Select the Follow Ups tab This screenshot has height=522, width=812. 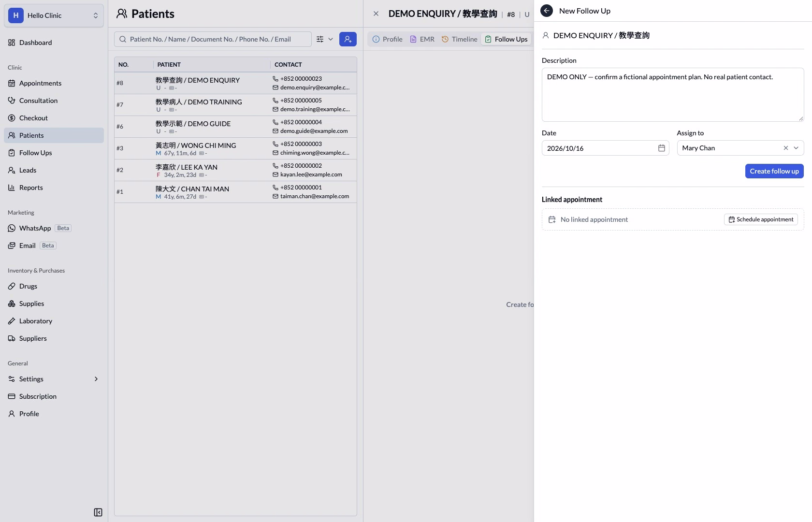506,39
